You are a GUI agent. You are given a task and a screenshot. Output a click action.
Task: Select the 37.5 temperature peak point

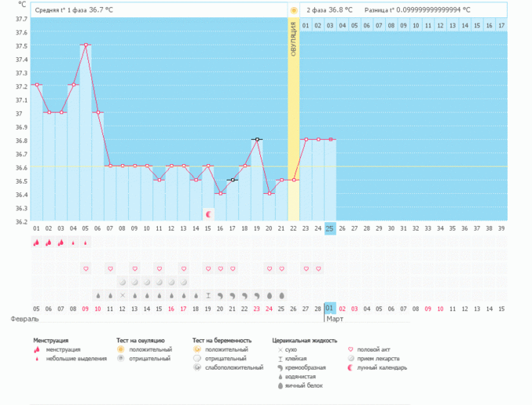pyautogui.click(x=86, y=45)
